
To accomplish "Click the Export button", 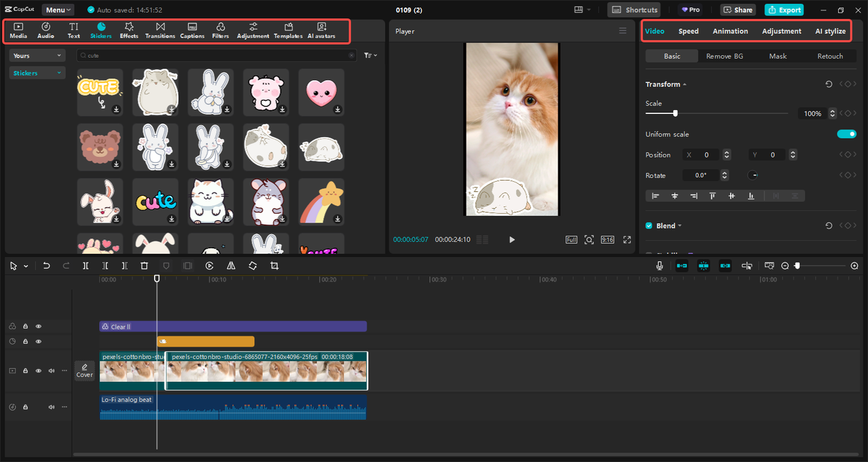I will point(784,10).
